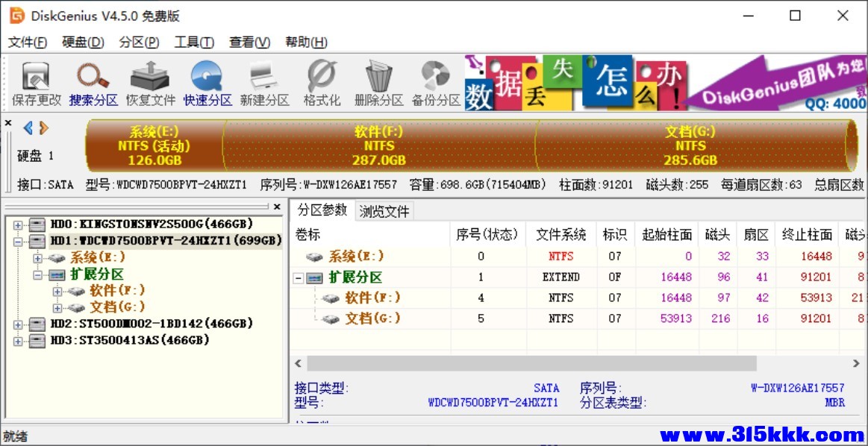This screenshot has width=868, height=446.
Task: Close the left disk tree panel
Action: pyautogui.click(x=277, y=207)
